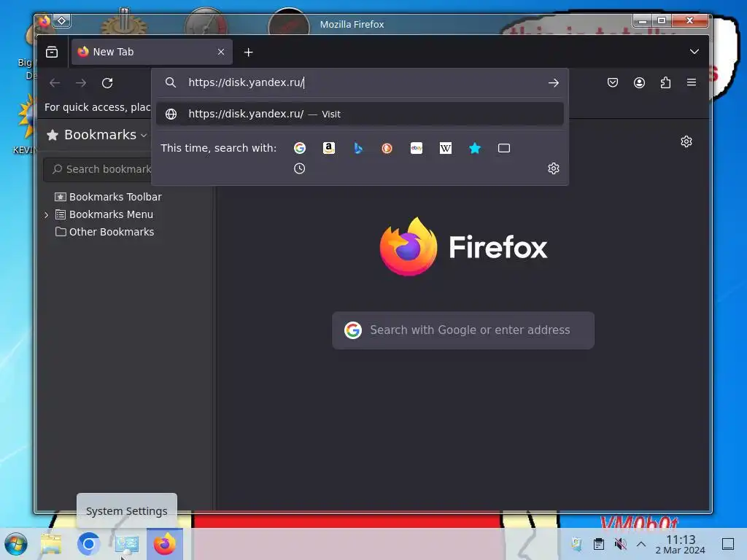Image resolution: width=747 pixels, height=560 pixels.
Task: Search bookmarks using the star icon
Action: coord(475,148)
